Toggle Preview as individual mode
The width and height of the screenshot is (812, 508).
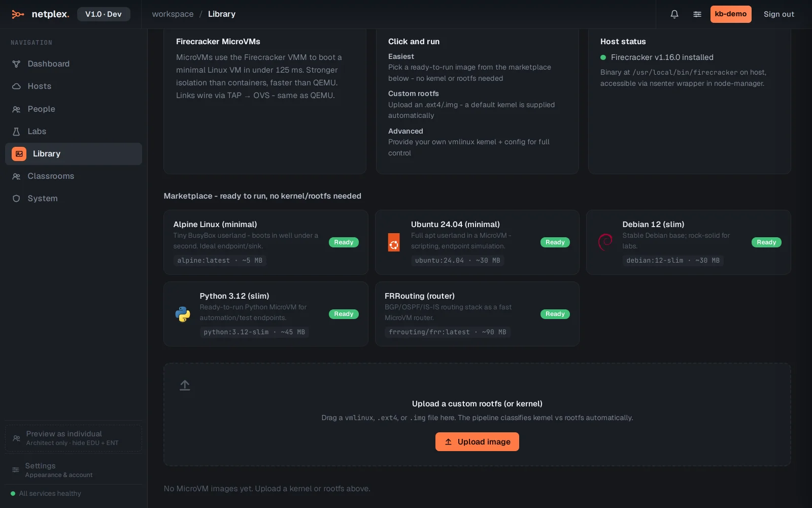[x=74, y=438]
